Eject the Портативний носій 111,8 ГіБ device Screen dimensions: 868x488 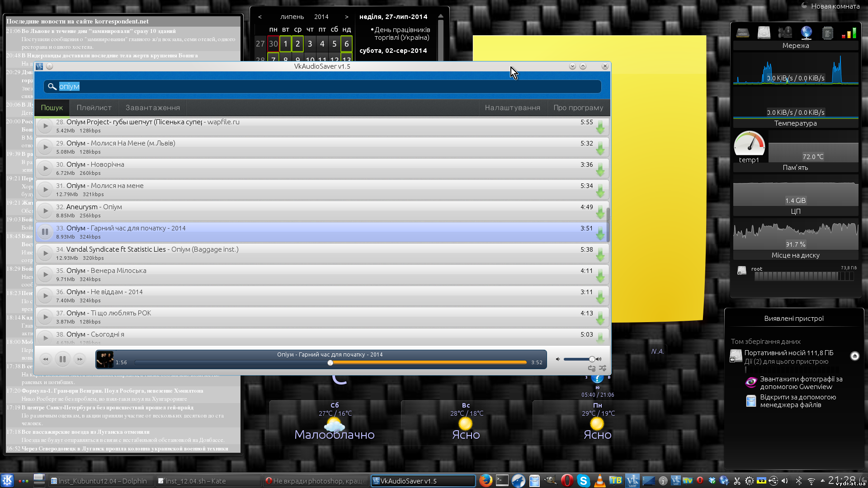(854, 356)
